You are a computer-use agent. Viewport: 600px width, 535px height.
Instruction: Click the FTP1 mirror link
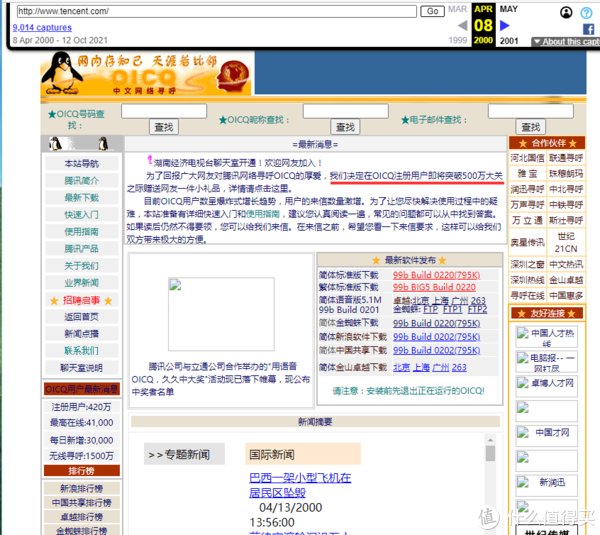[x=453, y=309]
